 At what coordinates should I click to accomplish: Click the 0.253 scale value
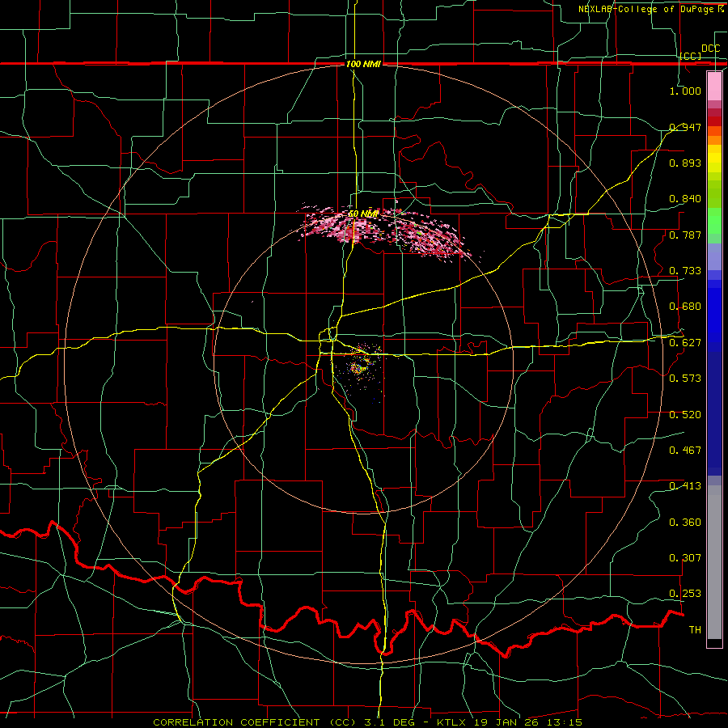coord(685,594)
